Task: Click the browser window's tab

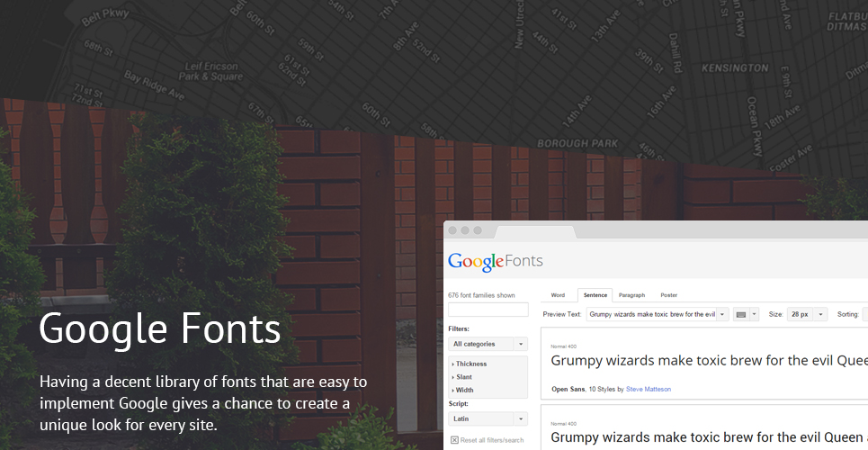Action: [x=535, y=231]
